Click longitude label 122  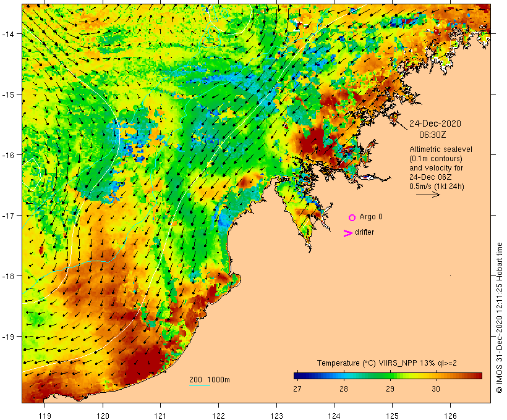[x=219, y=416]
